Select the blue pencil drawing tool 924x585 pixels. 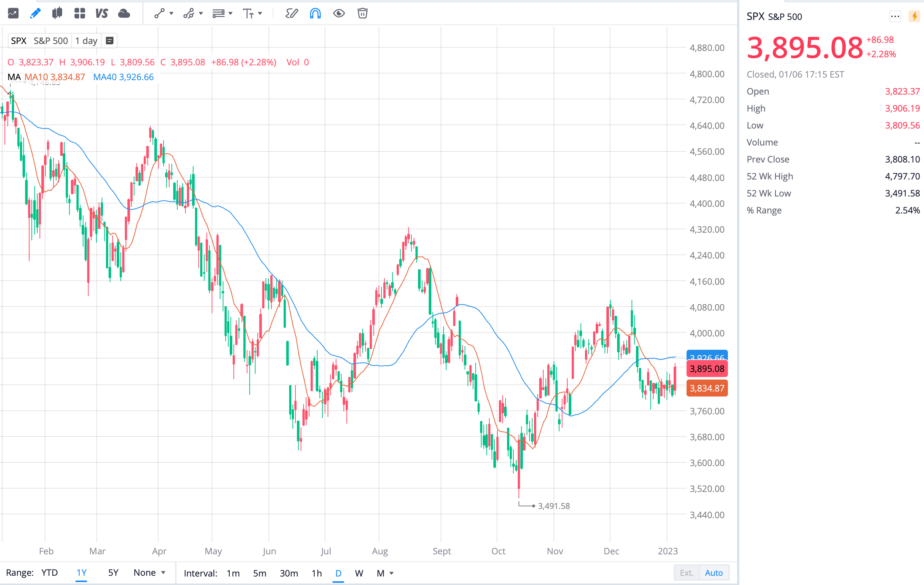[35, 14]
